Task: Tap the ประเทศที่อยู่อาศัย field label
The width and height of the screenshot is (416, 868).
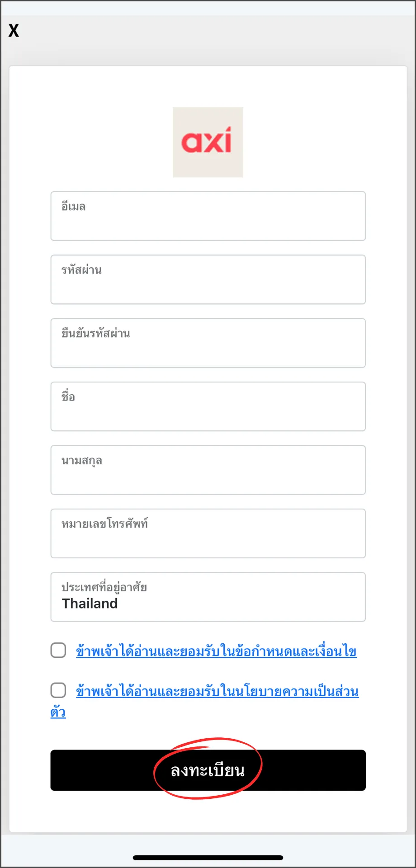Action: pos(104,587)
